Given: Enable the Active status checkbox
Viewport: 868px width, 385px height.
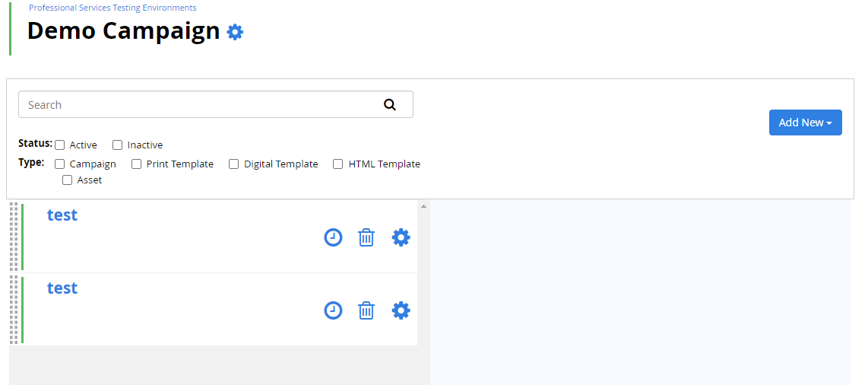Looking at the screenshot, I should click(x=60, y=145).
